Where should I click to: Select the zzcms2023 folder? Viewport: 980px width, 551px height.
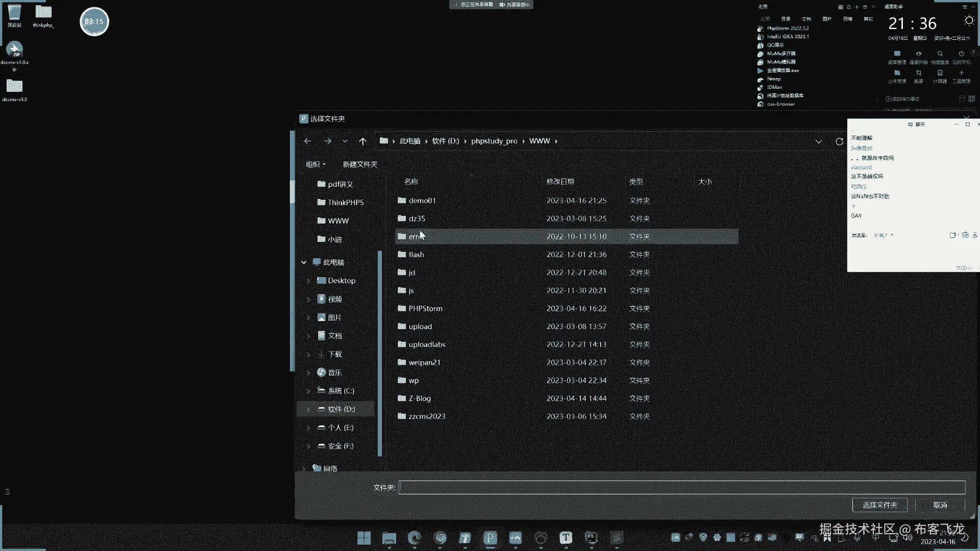(427, 416)
